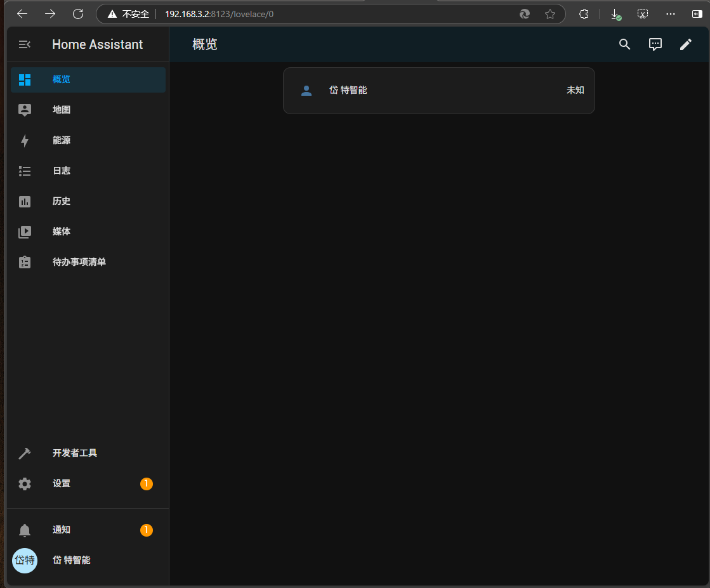Open the Assist chat icon
710x588 pixels.
coord(655,44)
